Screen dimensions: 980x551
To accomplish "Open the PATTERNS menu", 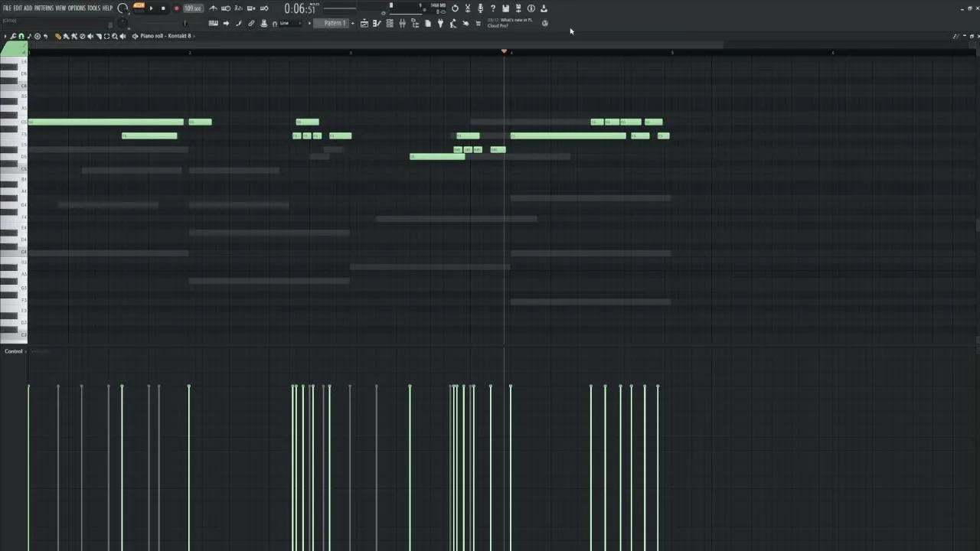I will click(x=44, y=8).
